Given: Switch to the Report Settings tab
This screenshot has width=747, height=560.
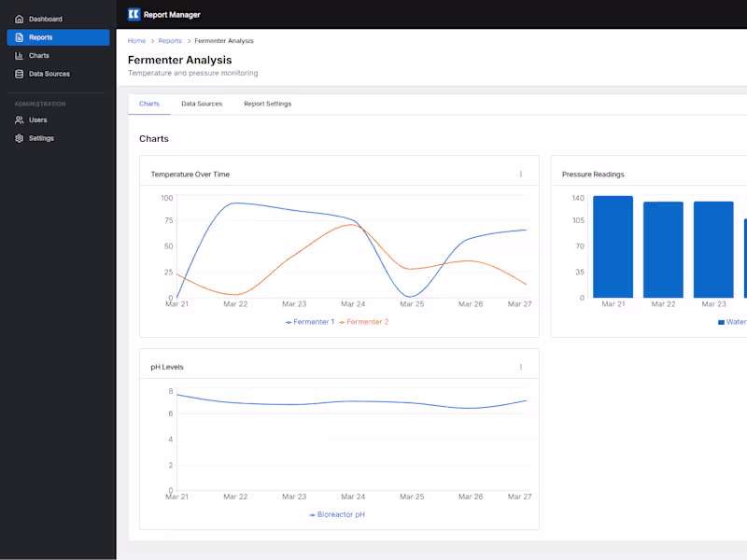Looking at the screenshot, I should point(267,104).
